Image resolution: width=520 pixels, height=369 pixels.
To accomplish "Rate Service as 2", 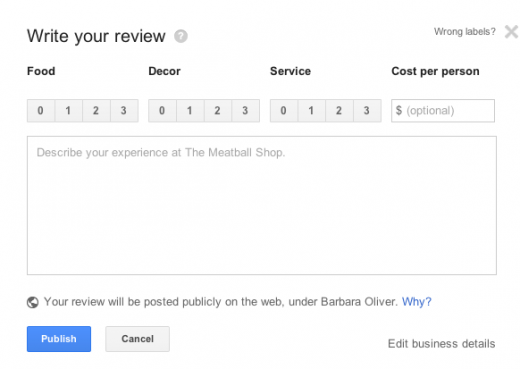I will [339, 111].
